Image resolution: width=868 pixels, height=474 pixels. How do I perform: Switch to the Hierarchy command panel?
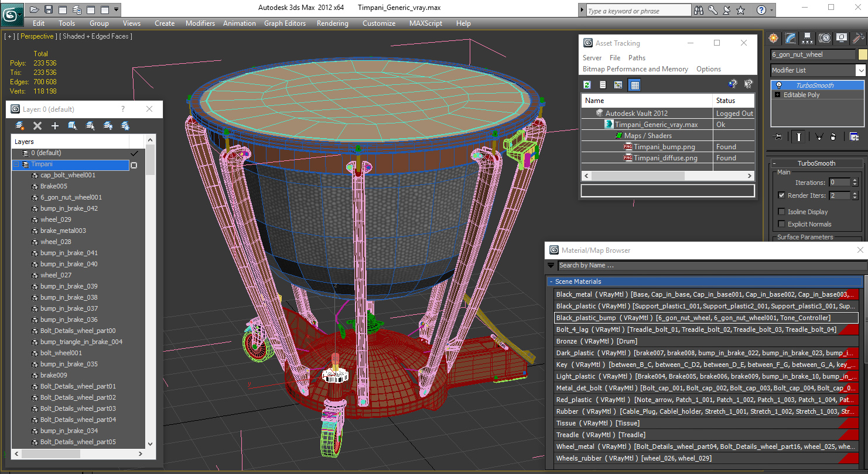(x=808, y=38)
